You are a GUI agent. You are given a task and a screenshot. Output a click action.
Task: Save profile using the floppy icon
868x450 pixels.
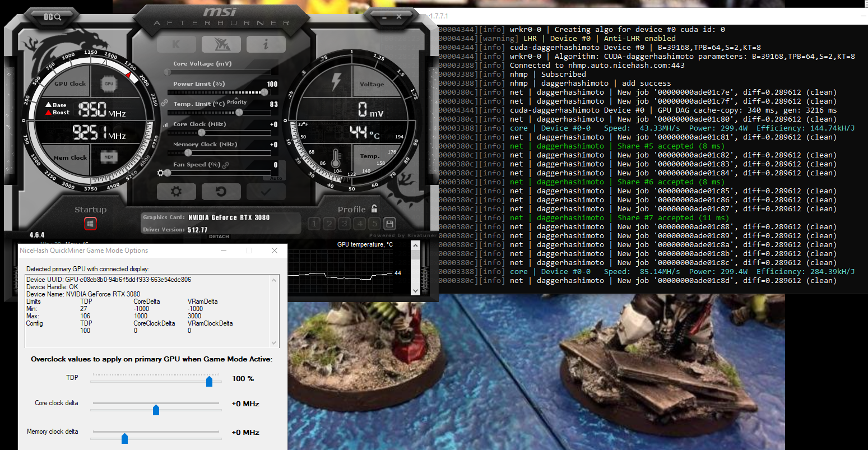390,224
